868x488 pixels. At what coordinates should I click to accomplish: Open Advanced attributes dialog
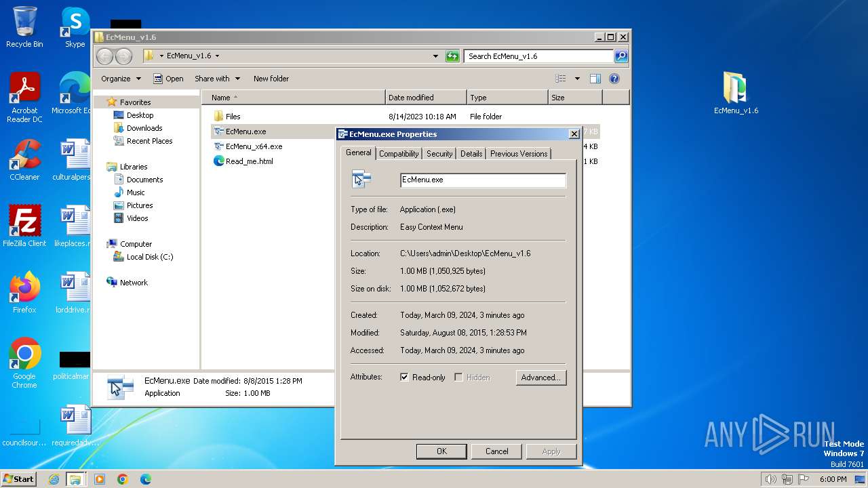click(540, 378)
